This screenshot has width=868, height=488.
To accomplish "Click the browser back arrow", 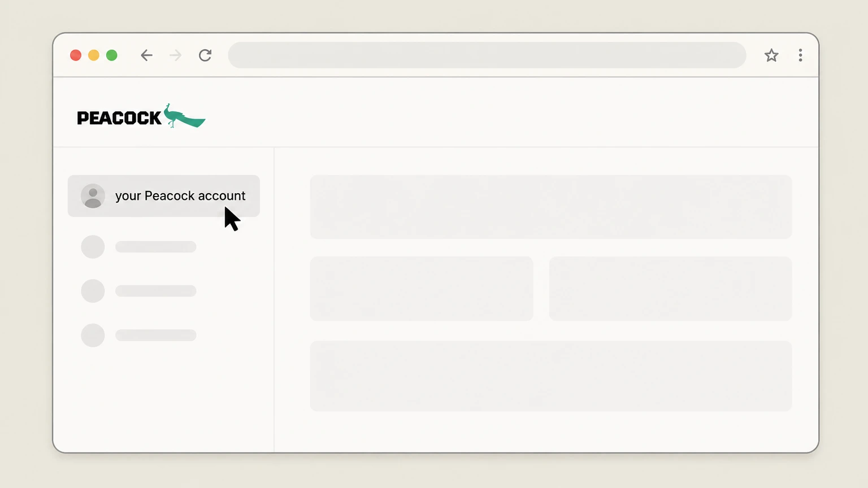I will tap(146, 55).
